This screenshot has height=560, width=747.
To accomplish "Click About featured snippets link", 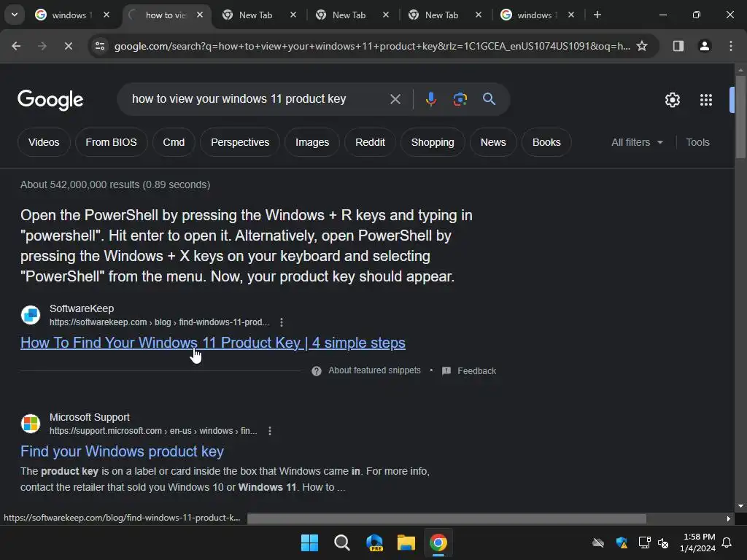I will [x=374, y=370].
